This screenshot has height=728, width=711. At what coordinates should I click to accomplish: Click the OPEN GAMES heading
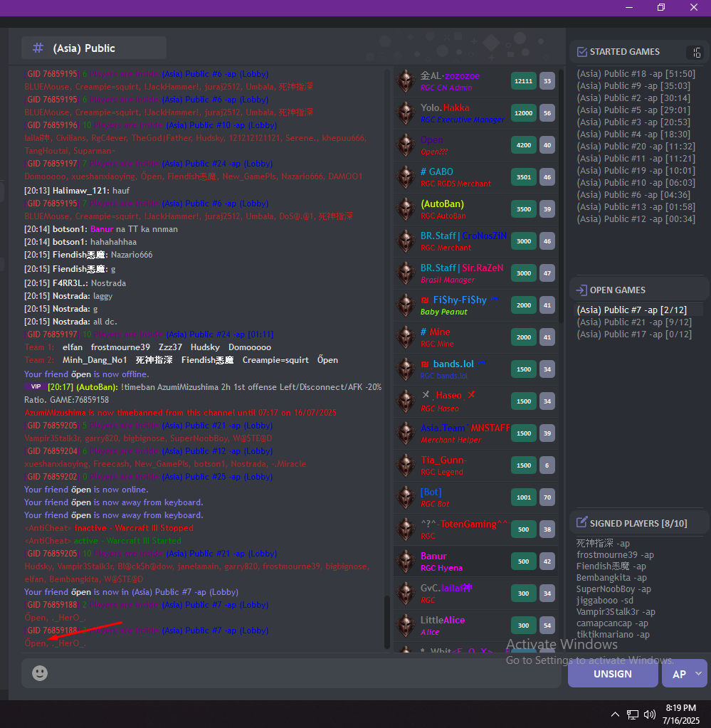tap(618, 290)
